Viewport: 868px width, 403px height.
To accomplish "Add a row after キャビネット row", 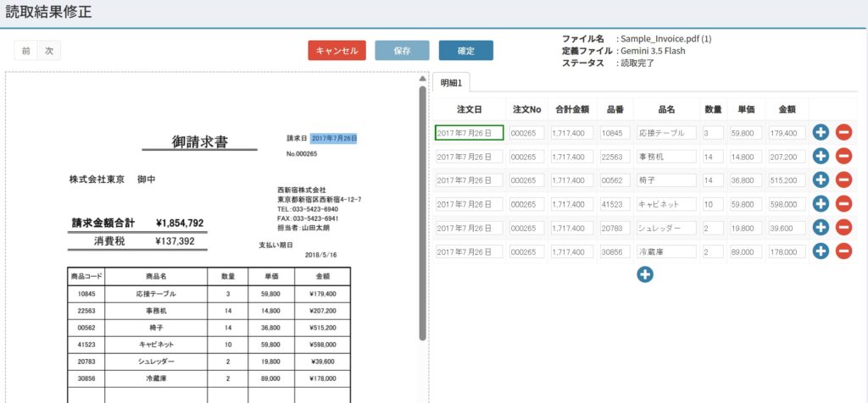I will pyautogui.click(x=821, y=204).
